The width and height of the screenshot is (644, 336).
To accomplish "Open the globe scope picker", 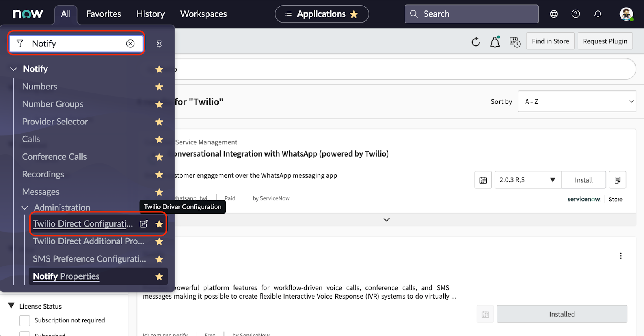I will coord(554,14).
